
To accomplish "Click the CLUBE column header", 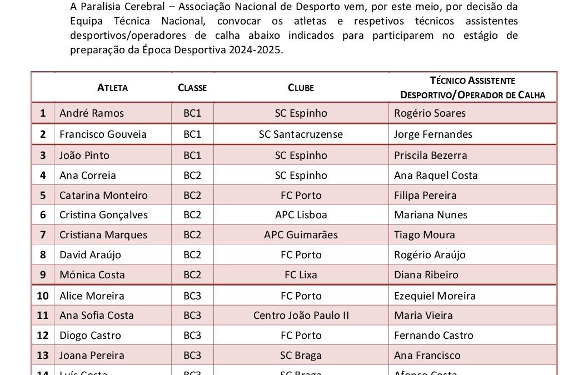I will point(301,88).
